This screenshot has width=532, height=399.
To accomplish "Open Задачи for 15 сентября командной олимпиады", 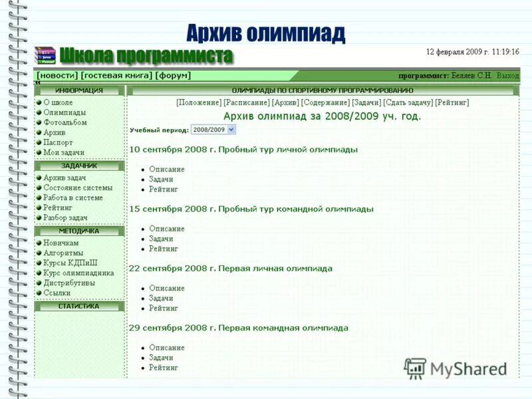I will (161, 239).
